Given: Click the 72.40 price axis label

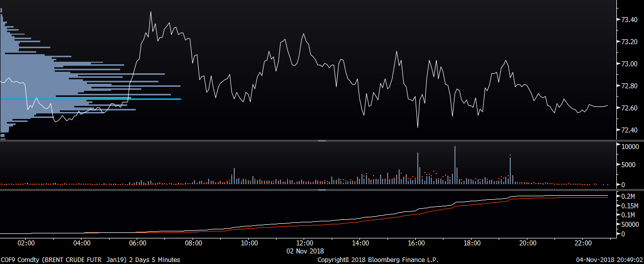Looking at the screenshot, I should click(629, 130).
